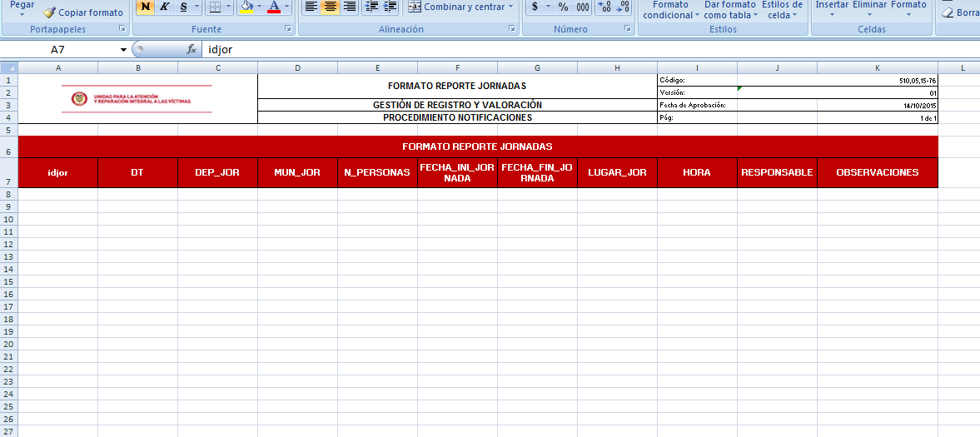The width and height of the screenshot is (980, 437).
Task: Open Combinar y centrar dropdown arrow
Action: [x=510, y=7]
